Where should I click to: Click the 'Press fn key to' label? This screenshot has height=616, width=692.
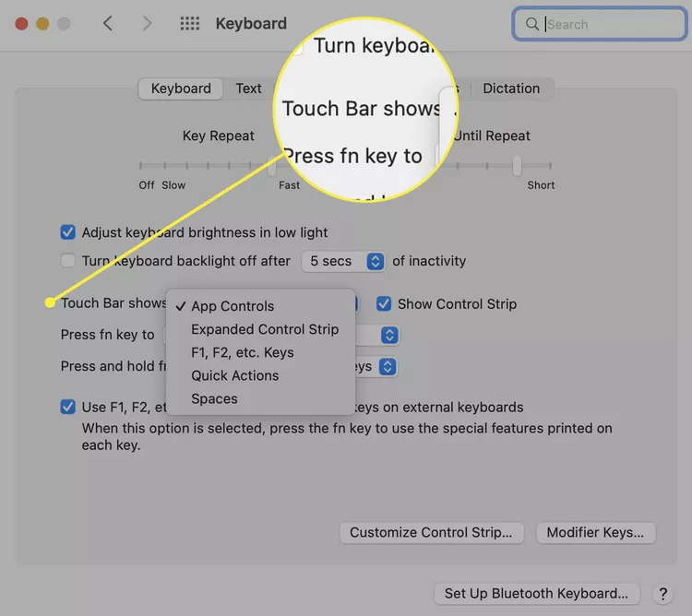107,335
